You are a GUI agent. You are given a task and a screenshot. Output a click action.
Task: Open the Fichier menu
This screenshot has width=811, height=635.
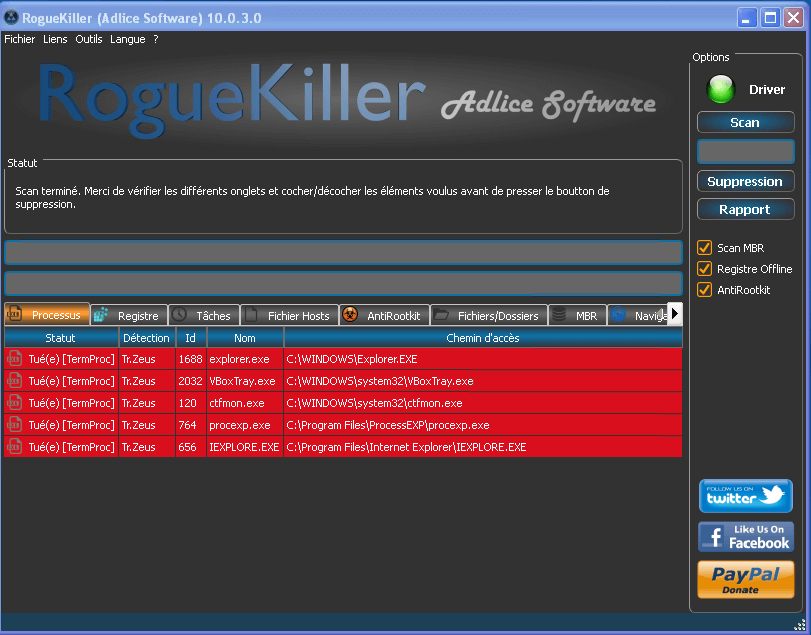click(20, 39)
